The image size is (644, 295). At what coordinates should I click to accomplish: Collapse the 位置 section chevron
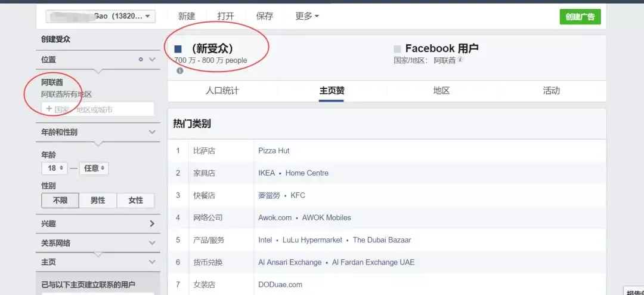[x=153, y=60]
